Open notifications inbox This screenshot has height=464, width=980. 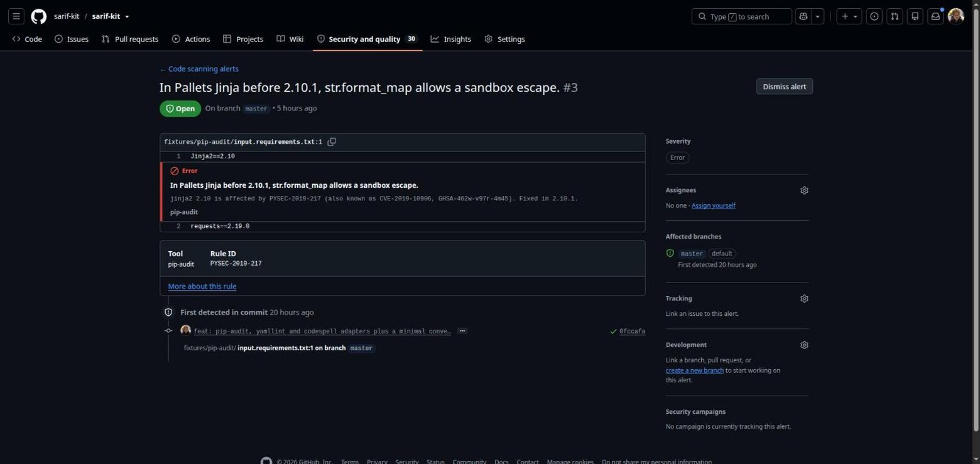[935, 16]
